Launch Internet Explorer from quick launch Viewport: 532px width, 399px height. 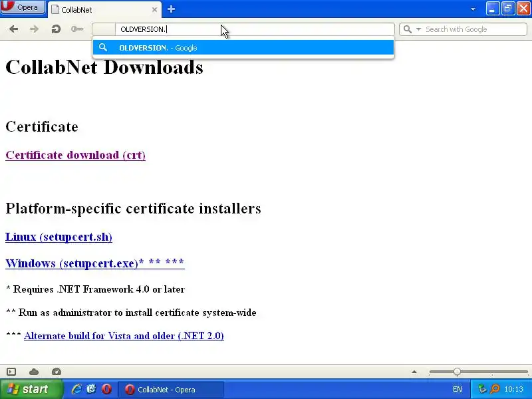(x=76, y=389)
